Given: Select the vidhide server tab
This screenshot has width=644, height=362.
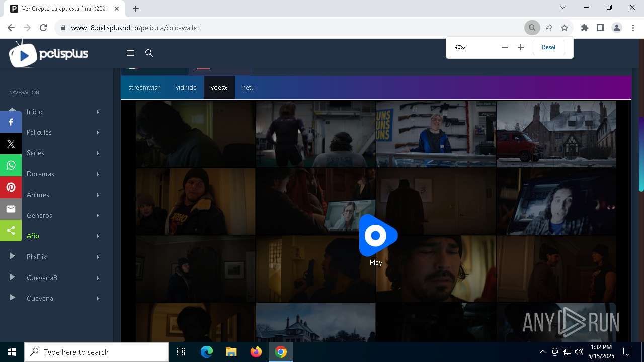Looking at the screenshot, I should click(x=186, y=87).
